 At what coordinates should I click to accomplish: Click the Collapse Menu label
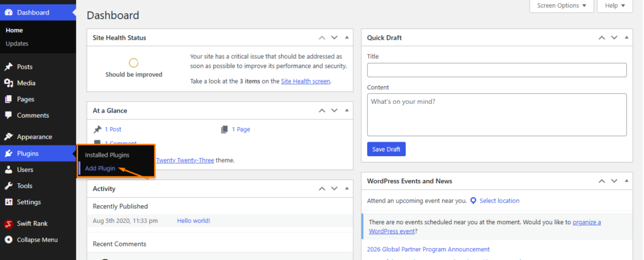37,240
